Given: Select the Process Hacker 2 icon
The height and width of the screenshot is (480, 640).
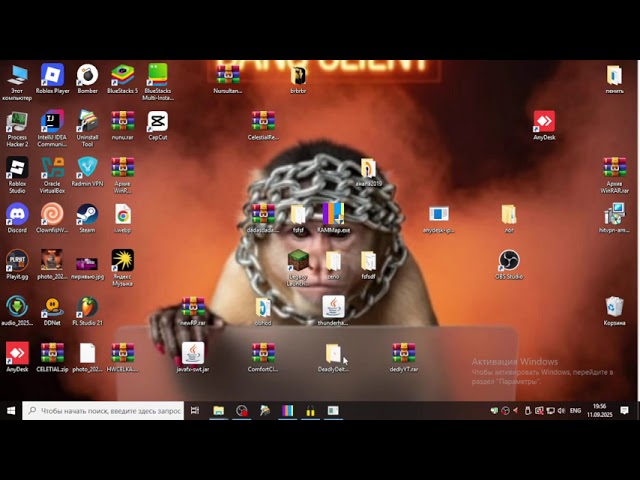Looking at the screenshot, I should tap(17, 129).
